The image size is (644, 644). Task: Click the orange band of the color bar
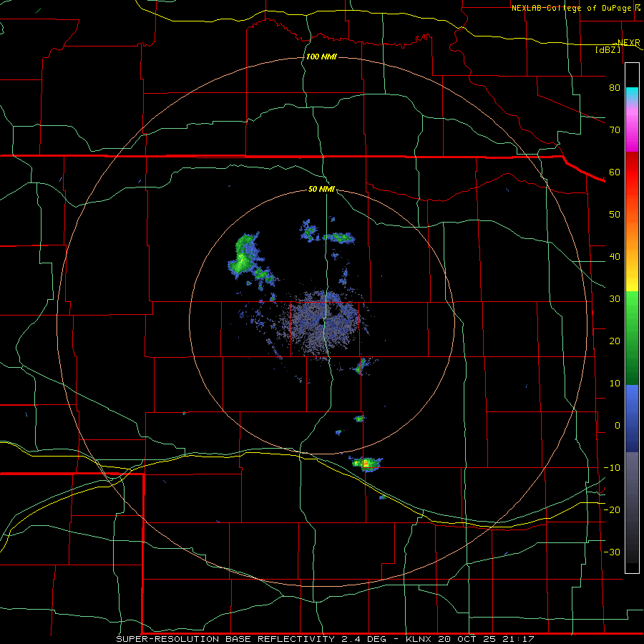632,234
